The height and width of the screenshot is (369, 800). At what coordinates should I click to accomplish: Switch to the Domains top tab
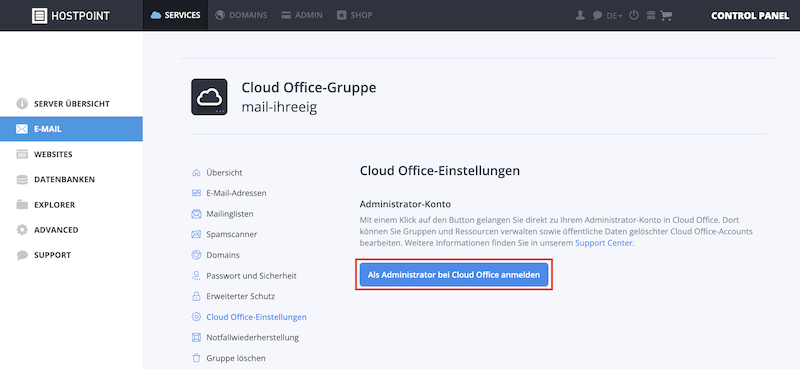(241, 15)
